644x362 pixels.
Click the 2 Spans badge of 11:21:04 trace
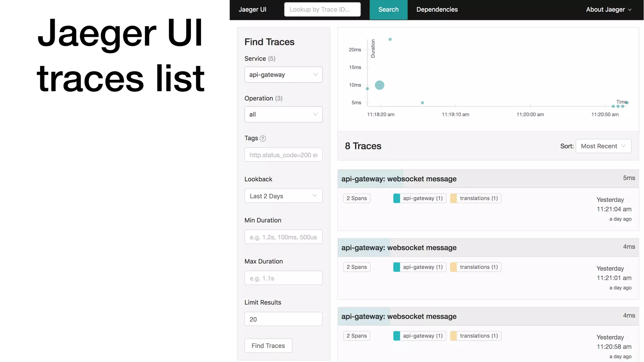point(357,198)
